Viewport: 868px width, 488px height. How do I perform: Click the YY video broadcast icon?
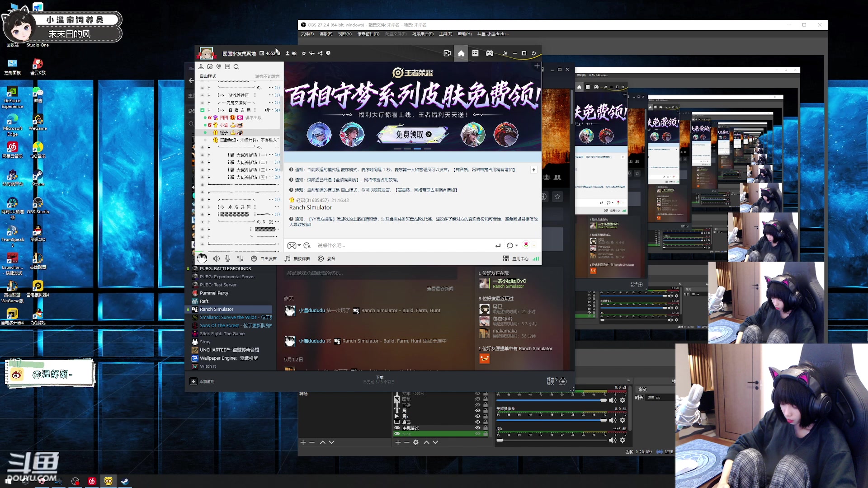pyautogui.click(x=447, y=53)
